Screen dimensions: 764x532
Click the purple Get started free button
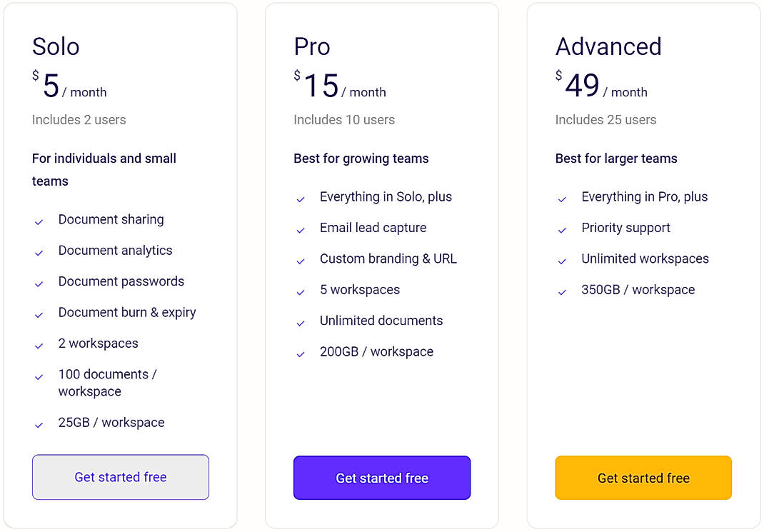click(x=381, y=477)
